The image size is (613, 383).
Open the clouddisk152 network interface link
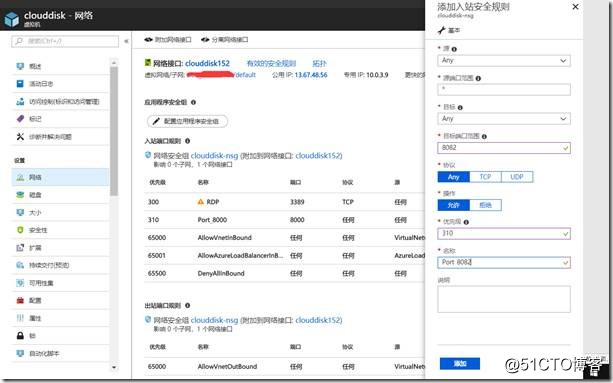207,63
